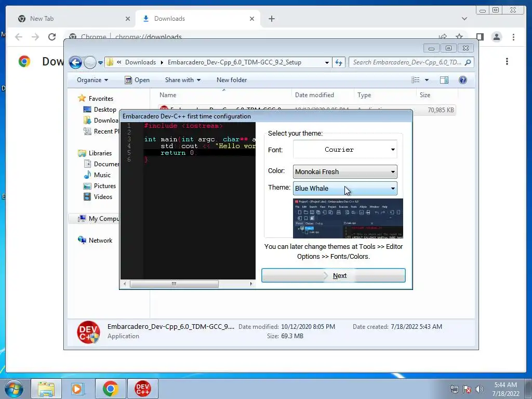This screenshot has height=399, width=532.
Task: Select Desktop in the navigation pane
Action: coord(105,110)
